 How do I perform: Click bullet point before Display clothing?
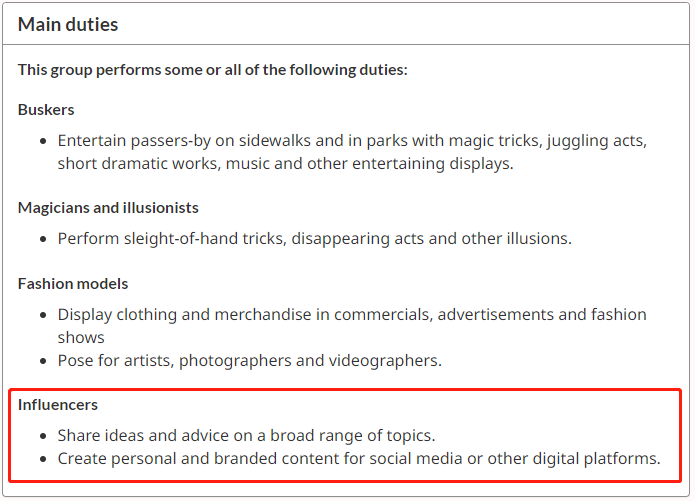43,315
